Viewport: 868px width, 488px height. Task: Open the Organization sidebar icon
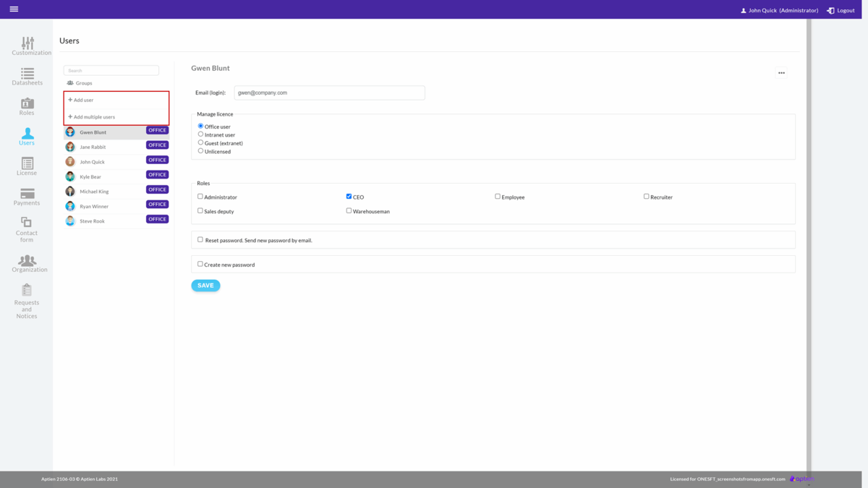tap(27, 260)
